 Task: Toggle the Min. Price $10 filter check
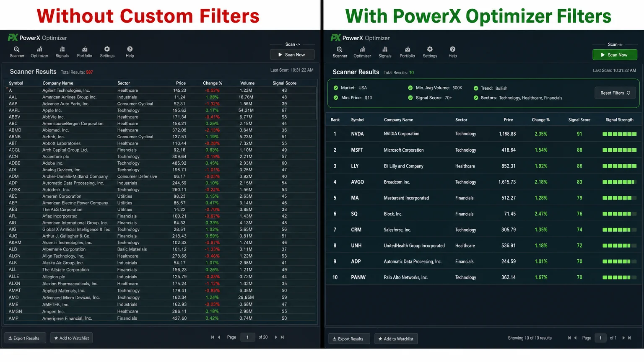(336, 98)
